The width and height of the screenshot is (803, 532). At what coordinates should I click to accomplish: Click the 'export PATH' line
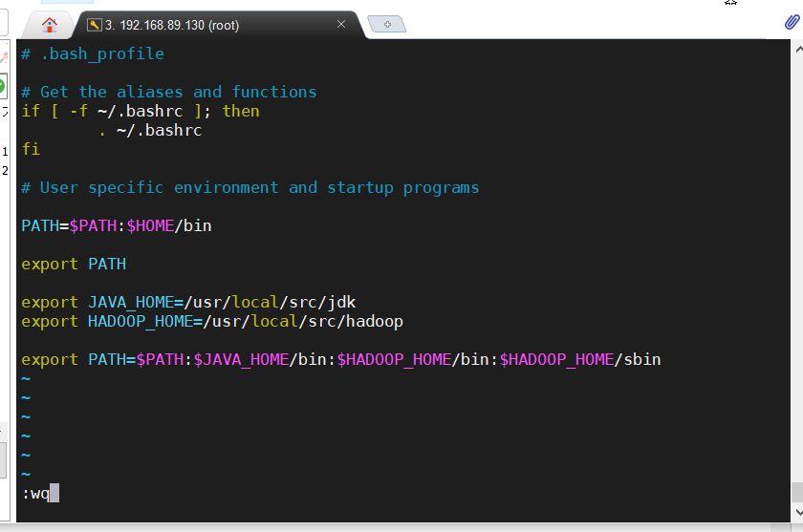coord(74,264)
